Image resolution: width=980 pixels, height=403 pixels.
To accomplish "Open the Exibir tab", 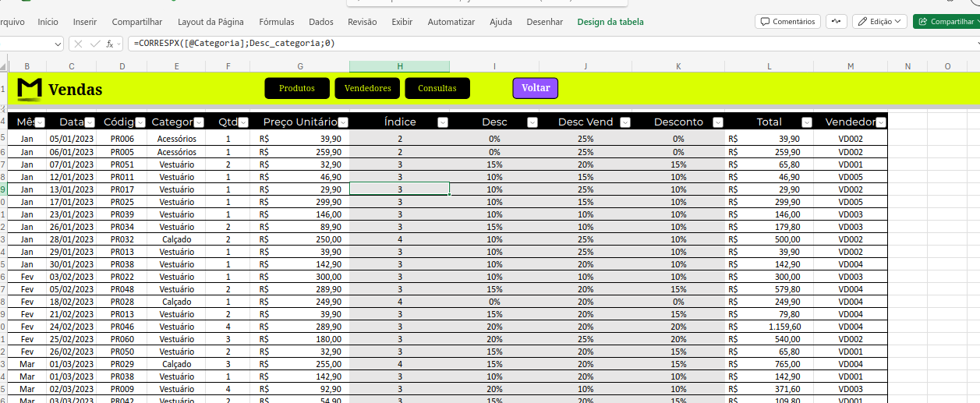I will [402, 22].
